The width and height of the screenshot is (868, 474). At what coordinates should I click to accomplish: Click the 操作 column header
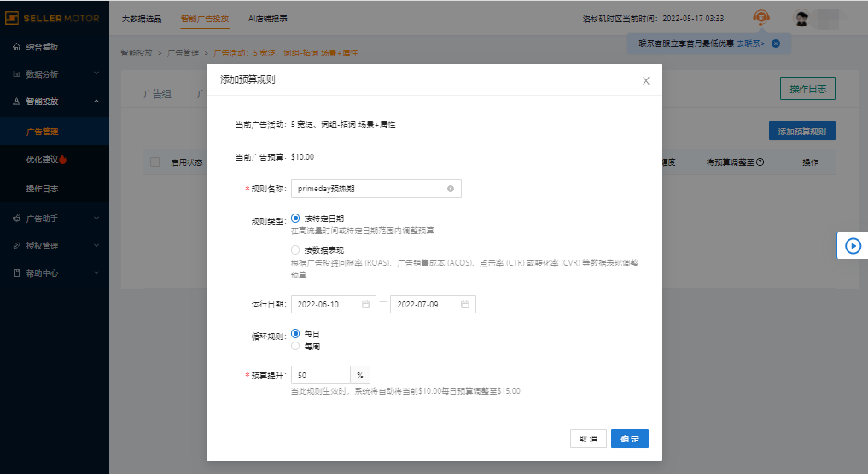tap(811, 162)
